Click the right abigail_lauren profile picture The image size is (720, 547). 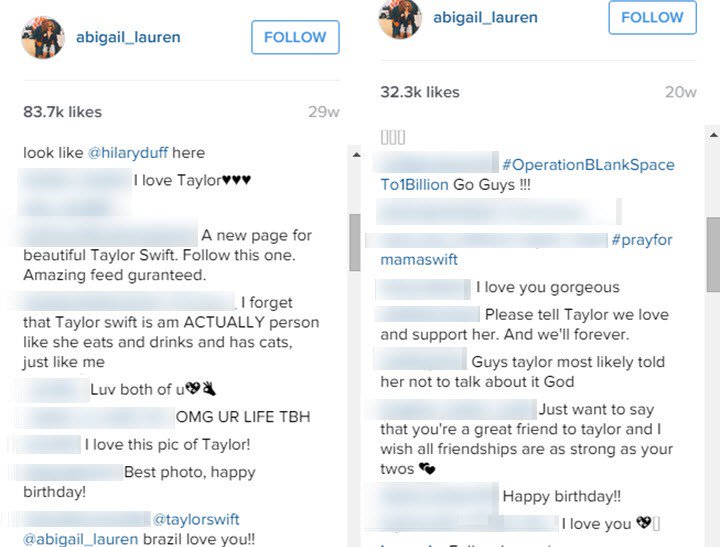click(x=400, y=18)
